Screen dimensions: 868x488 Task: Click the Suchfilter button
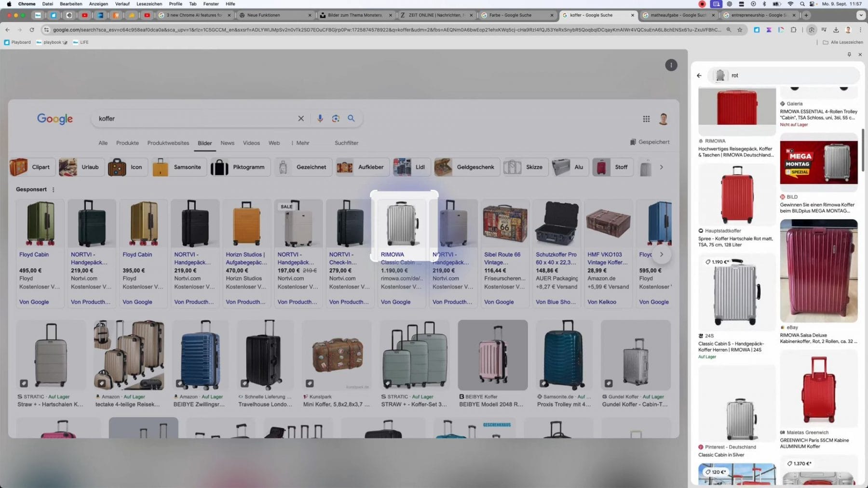pyautogui.click(x=346, y=143)
